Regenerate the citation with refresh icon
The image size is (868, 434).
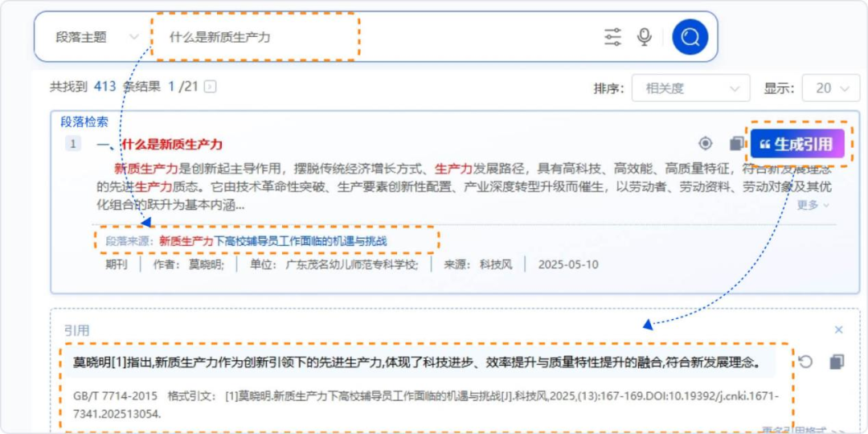tap(805, 362)
